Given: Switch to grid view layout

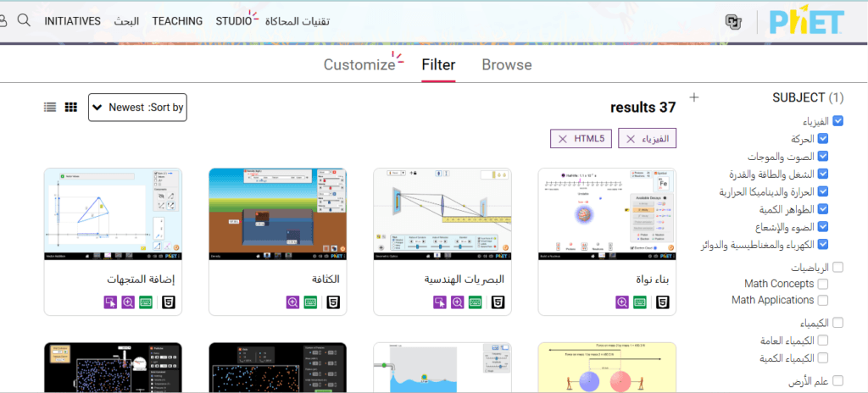Looking at the screenshot, I should 71,108.
